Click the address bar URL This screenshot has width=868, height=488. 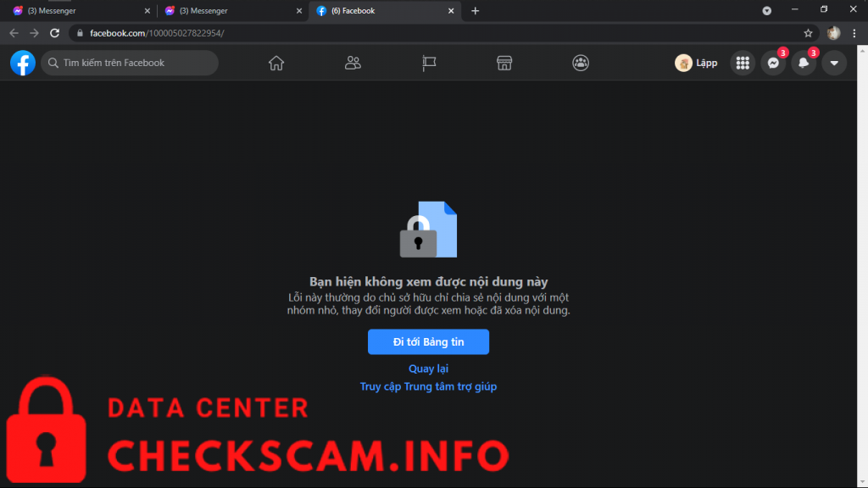pyautogui.click(x=157, y=33)
